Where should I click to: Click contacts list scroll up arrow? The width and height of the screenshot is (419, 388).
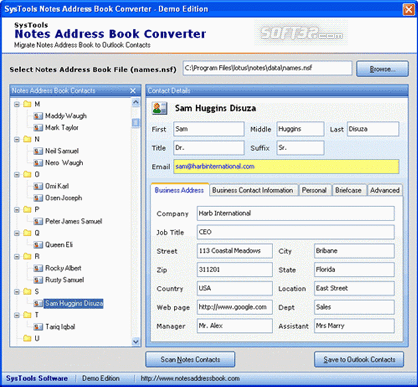[x=136, y=102]
